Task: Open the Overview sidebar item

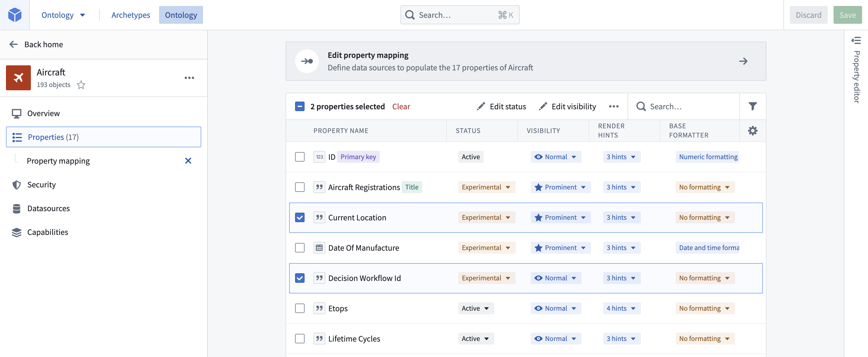Action: [103, 113]
